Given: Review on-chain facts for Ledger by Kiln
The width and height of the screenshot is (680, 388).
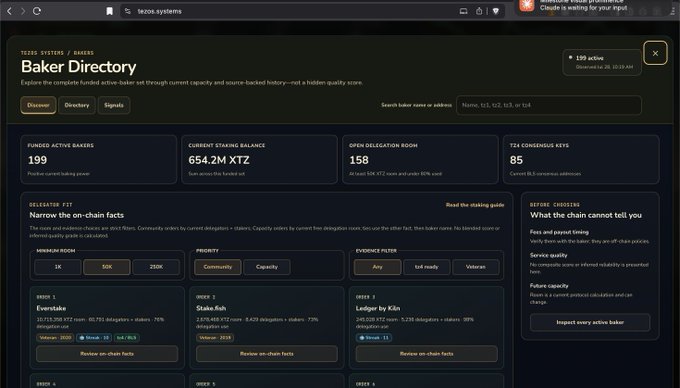Looking at the screenshot, I should coord(427,354).
